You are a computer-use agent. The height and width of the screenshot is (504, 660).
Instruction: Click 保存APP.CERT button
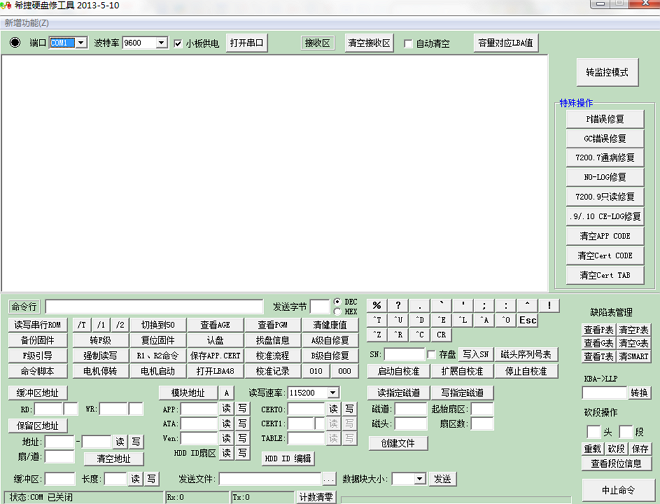click(x=215, y=356)
